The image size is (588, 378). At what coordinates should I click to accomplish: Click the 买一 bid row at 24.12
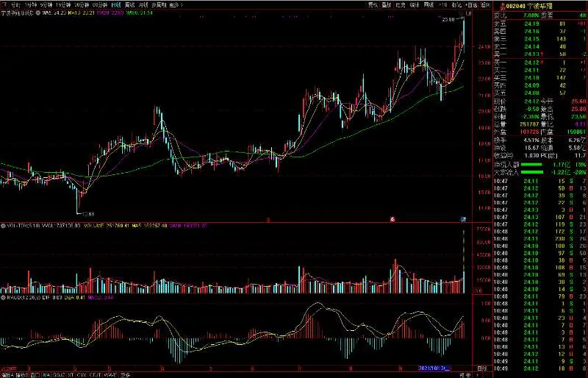click(540, 63)
